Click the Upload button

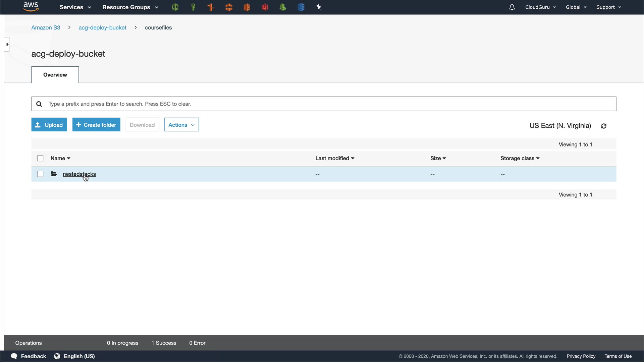point(49,125)
